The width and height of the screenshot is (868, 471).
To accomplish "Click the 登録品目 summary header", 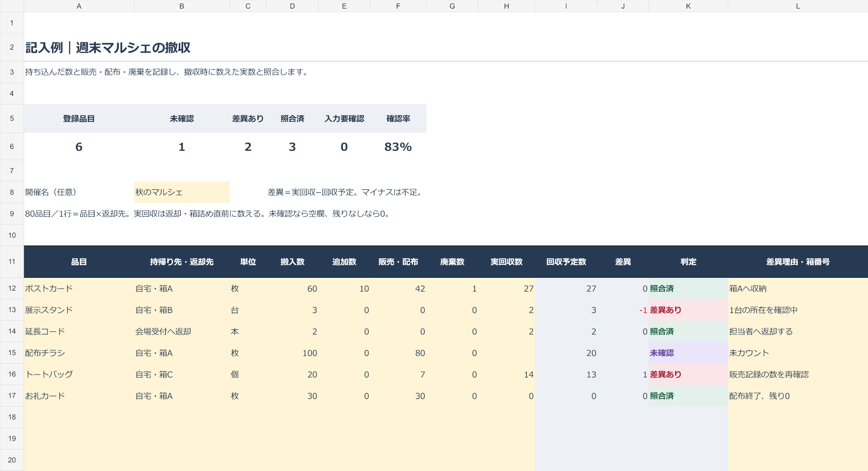I will click(x=79, y=119).
